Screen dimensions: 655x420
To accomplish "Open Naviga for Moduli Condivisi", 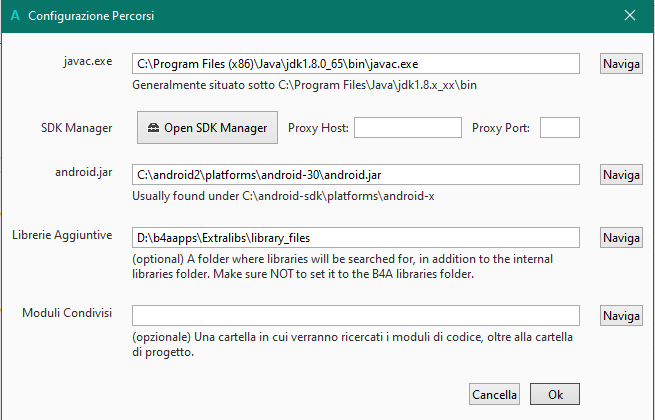I will coord(621,316).
